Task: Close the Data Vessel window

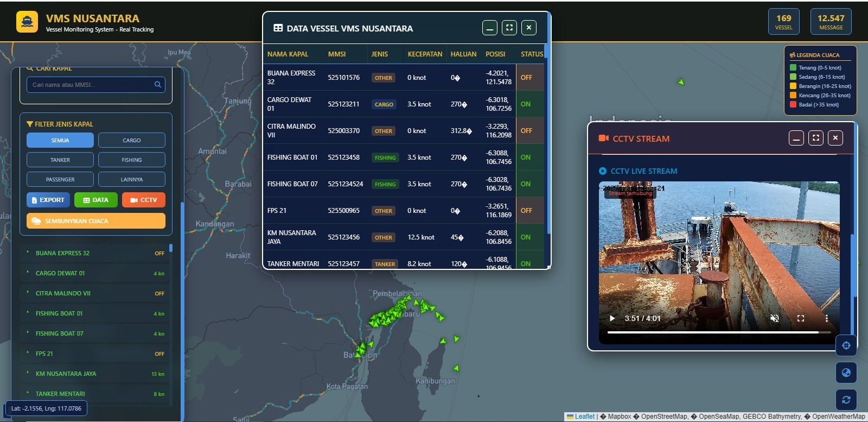Action: pyautogui.click(x=529, y=28)
